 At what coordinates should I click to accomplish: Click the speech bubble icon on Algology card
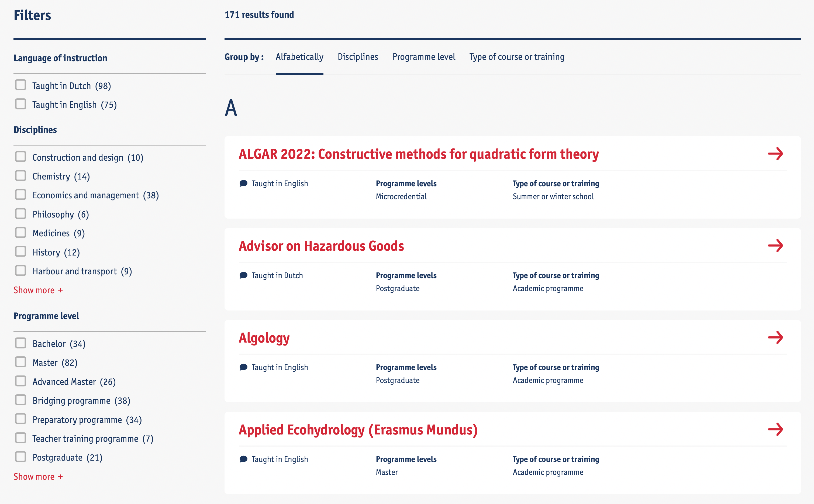pos(243,367)
